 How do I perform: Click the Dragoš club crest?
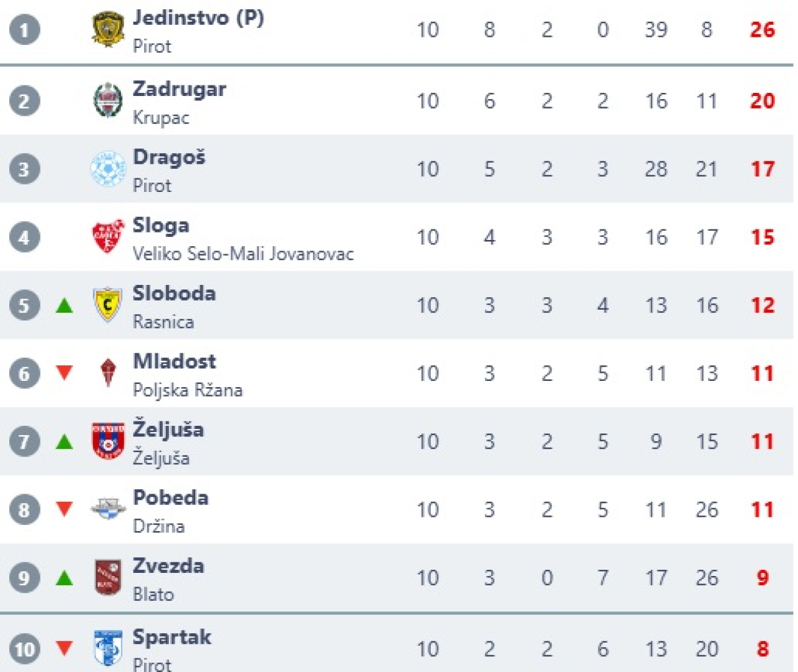point(108,168)
